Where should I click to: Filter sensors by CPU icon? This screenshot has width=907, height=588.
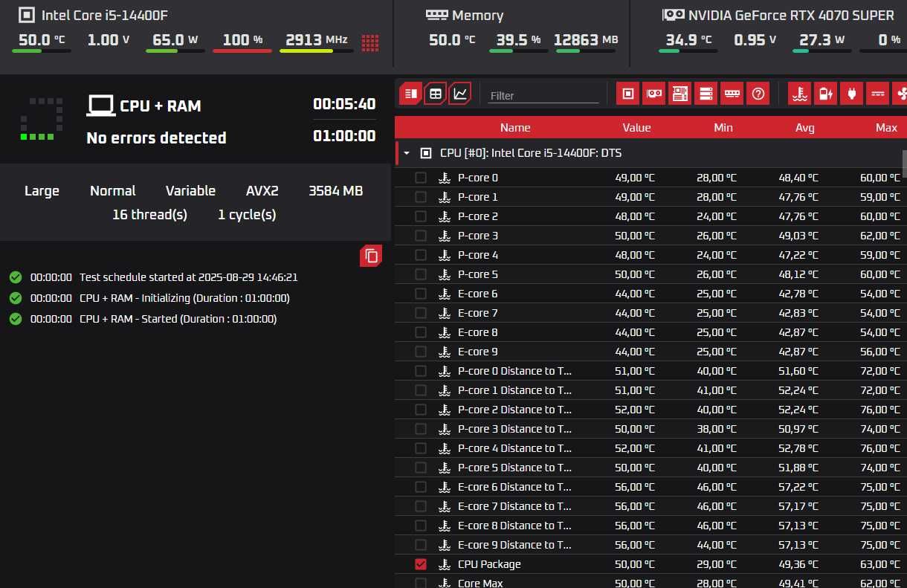pos(628,94)
